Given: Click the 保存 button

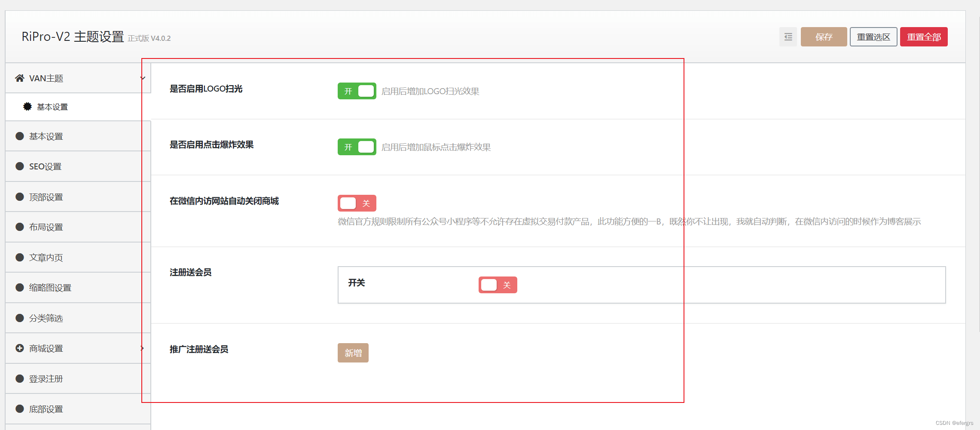Looking at the screenshot, I should [823, 37].
